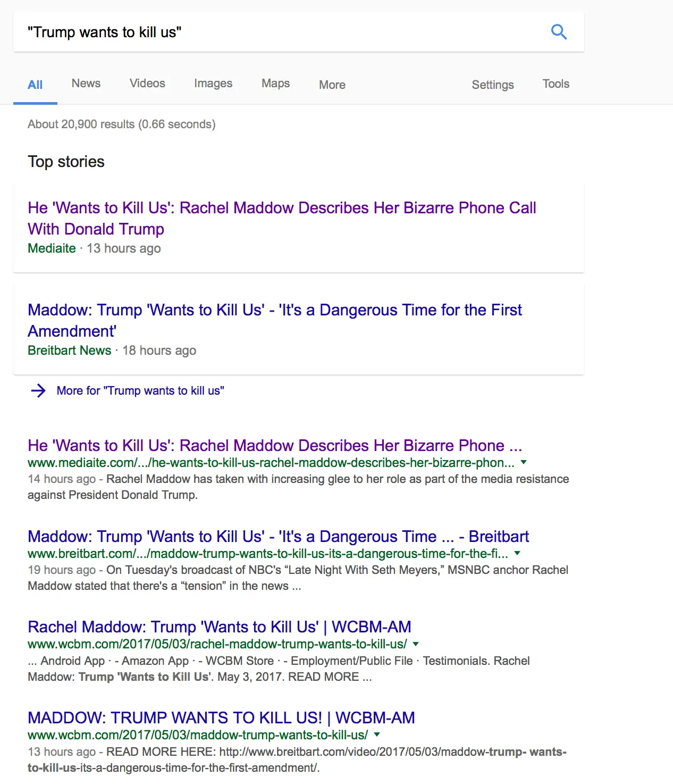Switch to the Videos tab
Viewport: 673px width, 784px height.
pos(147,84)
